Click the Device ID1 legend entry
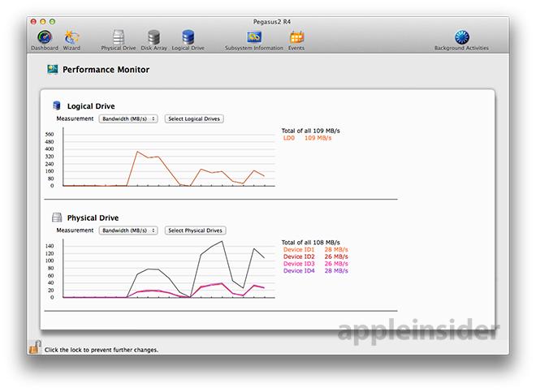The width and height of the screenshot is (536, 392). (316, 249)
